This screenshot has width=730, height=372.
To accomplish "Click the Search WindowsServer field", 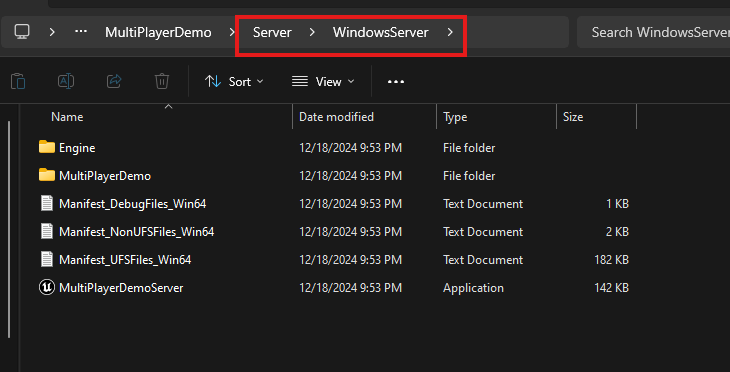I will point(653,32).
